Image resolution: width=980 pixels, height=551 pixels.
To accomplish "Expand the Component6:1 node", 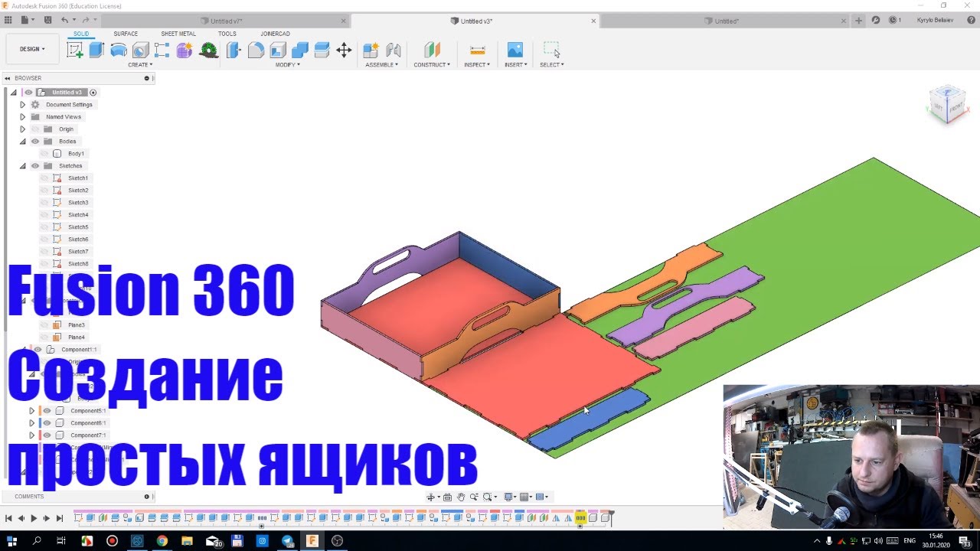I will (31, 423).
